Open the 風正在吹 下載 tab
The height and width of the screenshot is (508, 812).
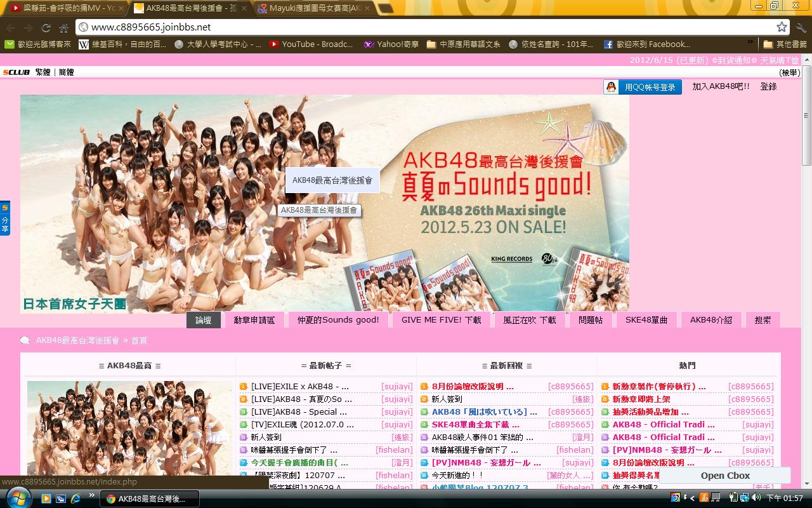coord(530,320)
